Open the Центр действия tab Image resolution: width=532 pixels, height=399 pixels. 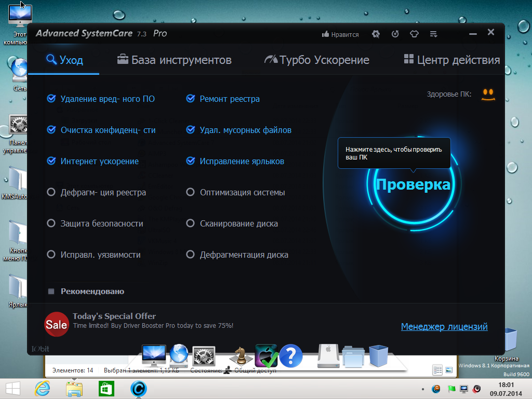click(x=452, y=60)
